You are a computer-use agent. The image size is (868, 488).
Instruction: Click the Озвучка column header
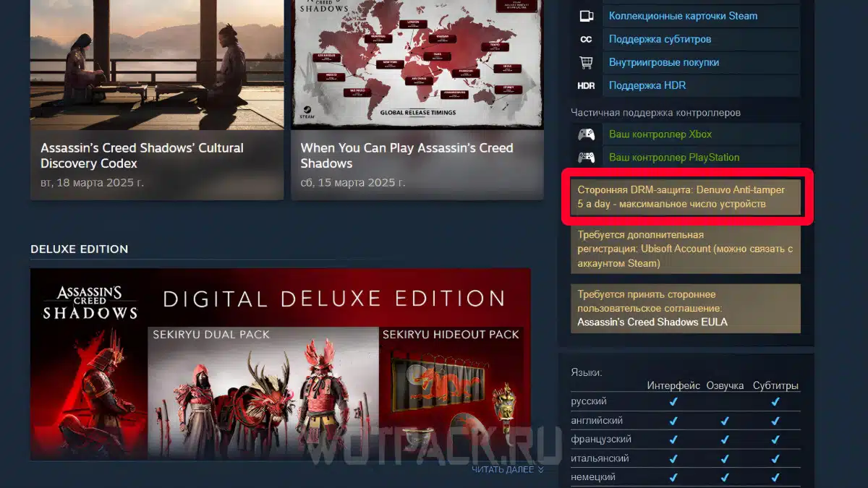pos(726,385)
